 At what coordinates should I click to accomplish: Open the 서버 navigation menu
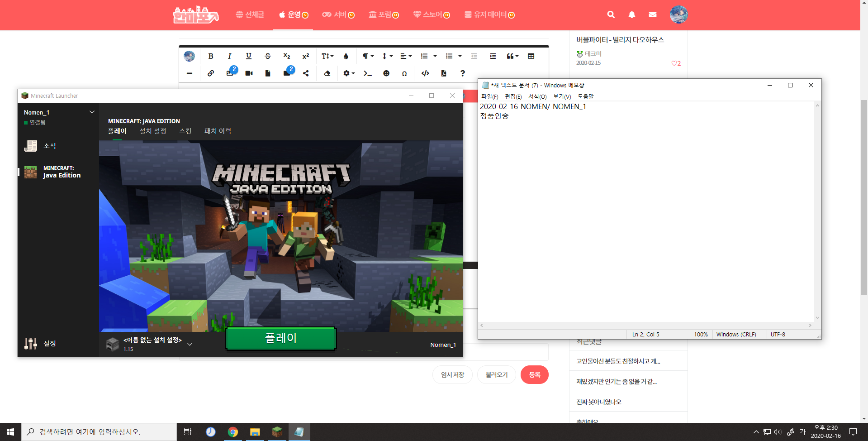tap(338, 14)
